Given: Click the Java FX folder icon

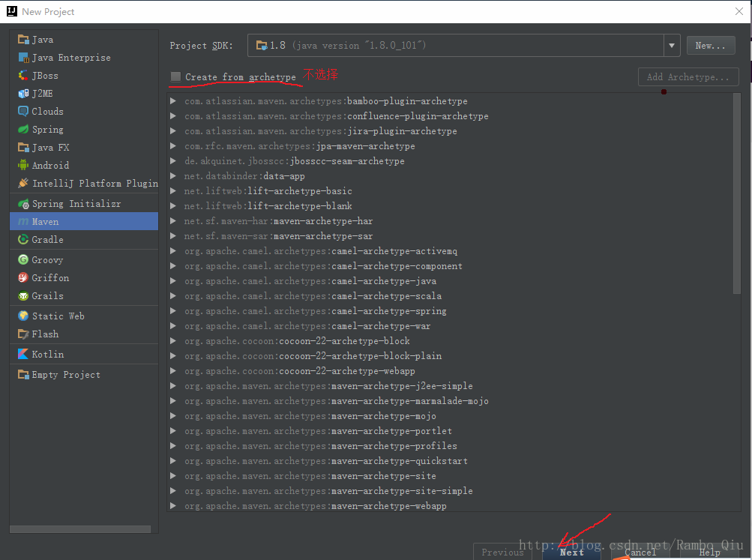Looking at the screenshot, I should [23, 147].
